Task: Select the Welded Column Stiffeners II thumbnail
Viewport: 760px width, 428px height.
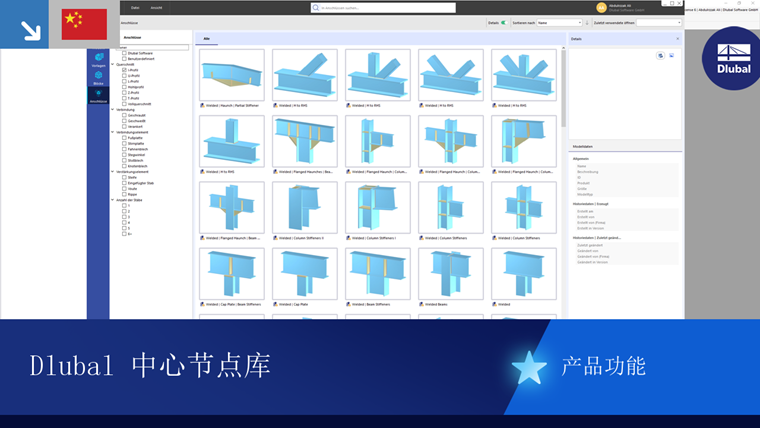Action: pos(305,207)
